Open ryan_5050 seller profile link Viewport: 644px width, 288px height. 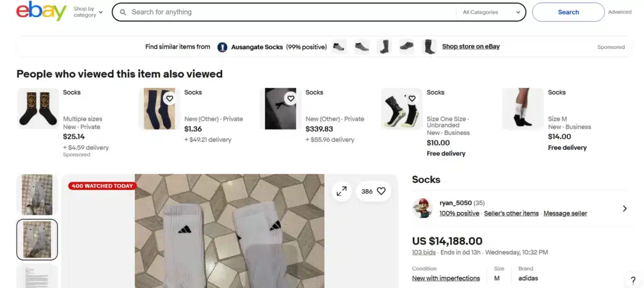point(455,203)
